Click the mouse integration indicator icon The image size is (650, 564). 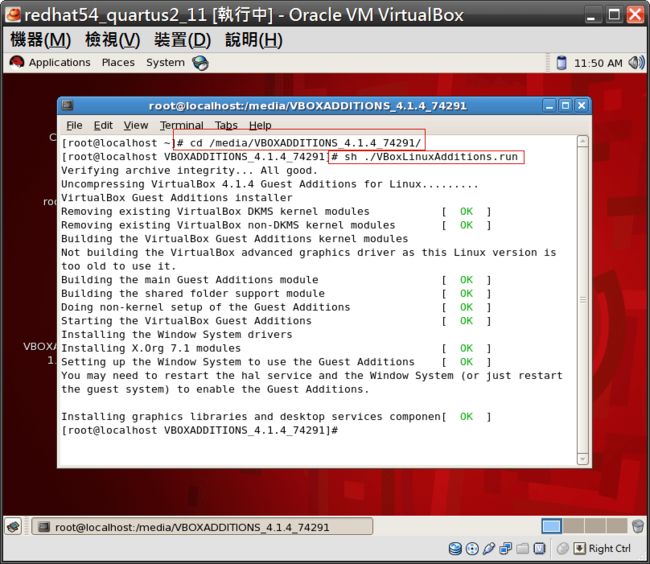(563, 548)
